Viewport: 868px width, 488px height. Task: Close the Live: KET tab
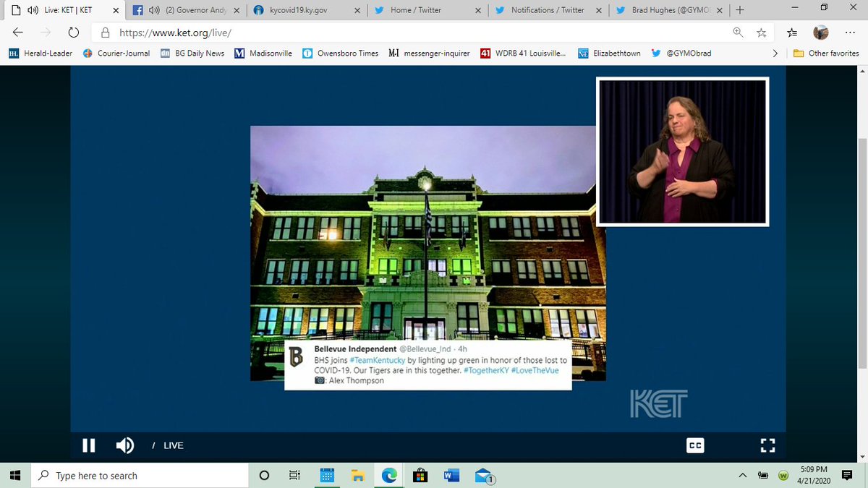pos(116,10)
